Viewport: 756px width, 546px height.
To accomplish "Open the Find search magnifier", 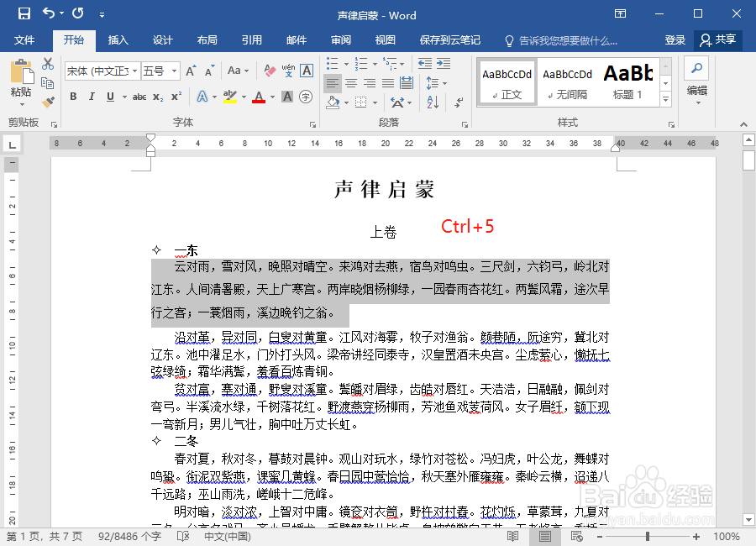I will pyautogui.click(x=696, y=69).
